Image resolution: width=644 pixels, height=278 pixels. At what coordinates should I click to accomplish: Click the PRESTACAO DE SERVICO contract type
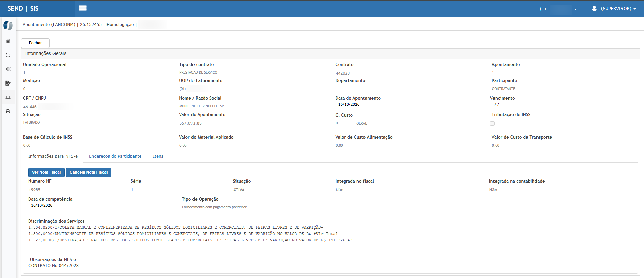pos(198,72)
